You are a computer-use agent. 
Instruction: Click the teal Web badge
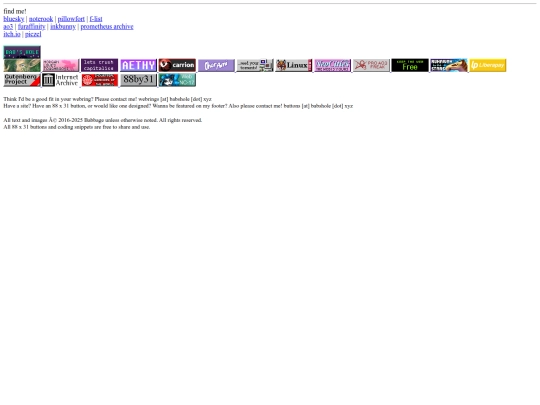point(177,80)
